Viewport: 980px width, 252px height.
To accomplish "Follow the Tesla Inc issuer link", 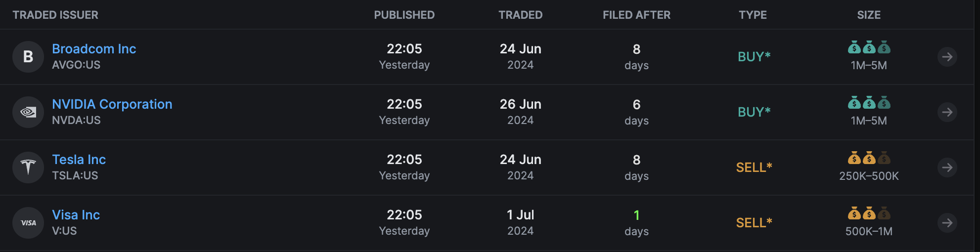I will 79,160.
